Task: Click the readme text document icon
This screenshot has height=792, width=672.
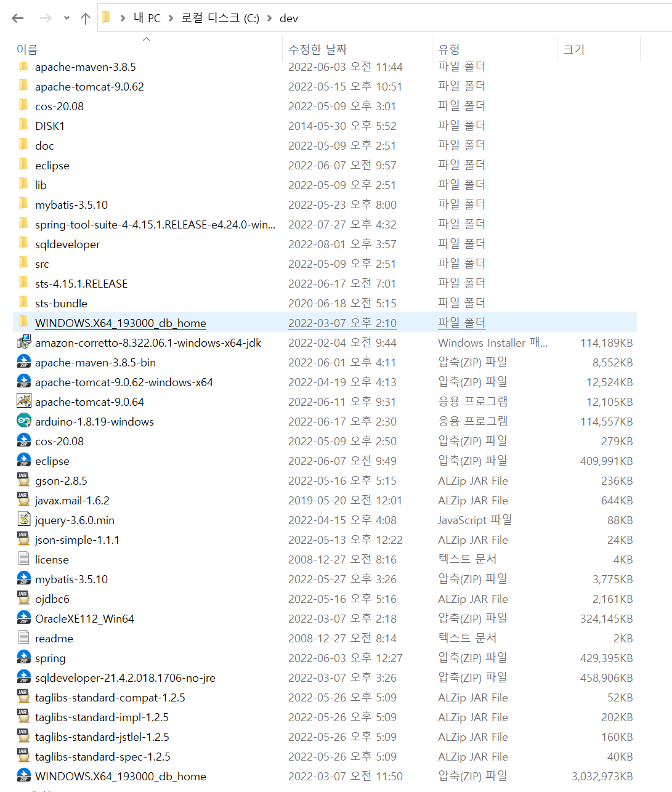Action: (x=23, y=638)
